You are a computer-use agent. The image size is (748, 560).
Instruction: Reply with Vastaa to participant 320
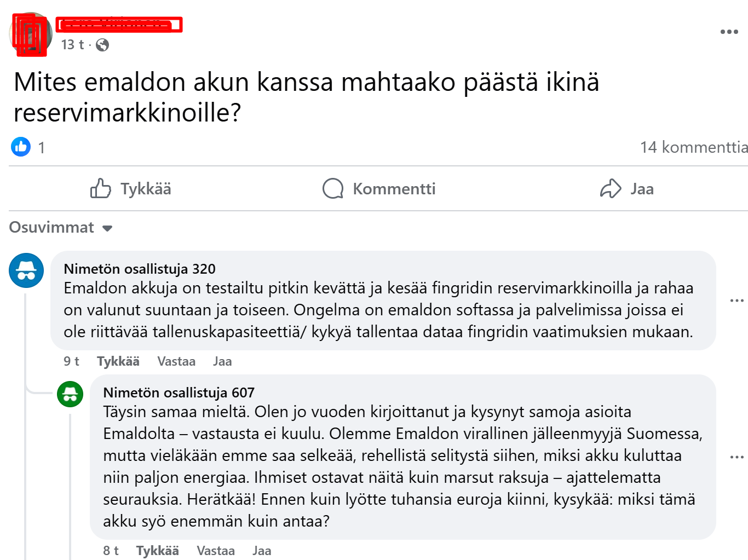click(176, 361)
